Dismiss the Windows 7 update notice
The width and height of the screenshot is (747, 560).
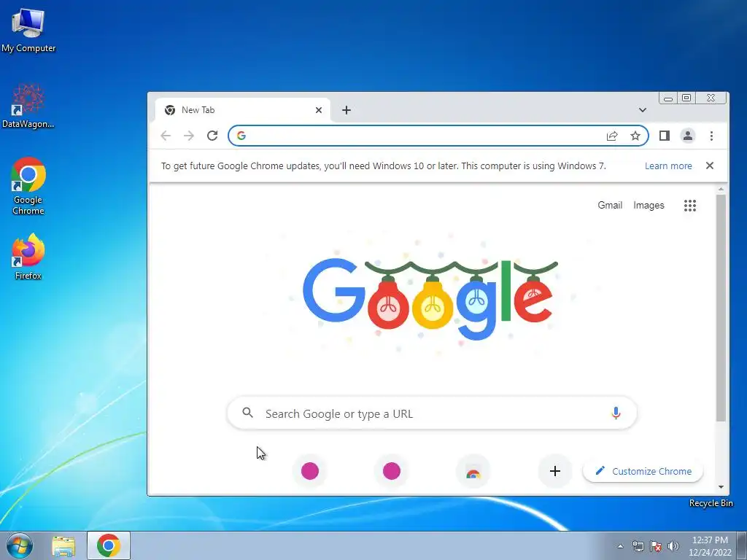[x=709, y=166]
